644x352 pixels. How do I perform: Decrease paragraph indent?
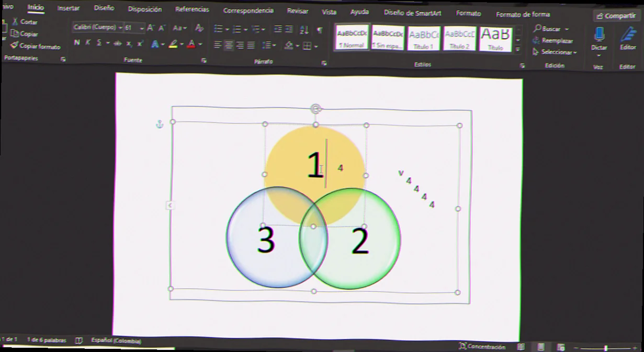pos(278,29)
